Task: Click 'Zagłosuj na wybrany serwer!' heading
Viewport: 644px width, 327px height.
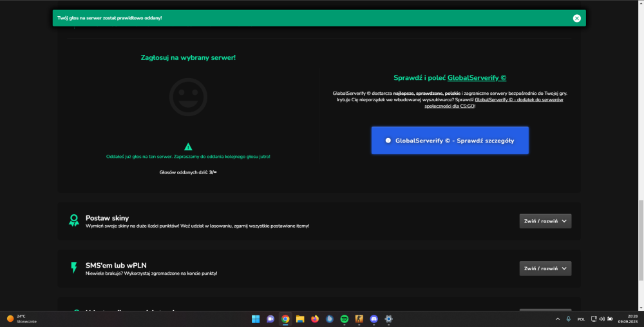Action: point(188,57)
